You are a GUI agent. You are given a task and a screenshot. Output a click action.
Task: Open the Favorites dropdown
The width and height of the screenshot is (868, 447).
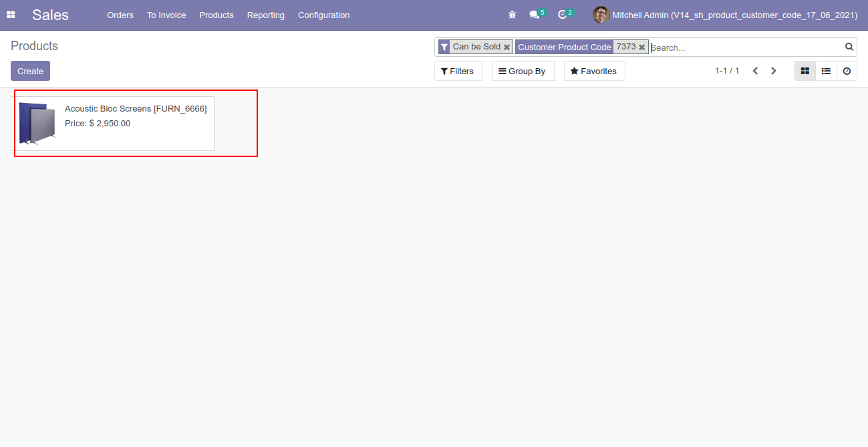click(x=595, y=71)
